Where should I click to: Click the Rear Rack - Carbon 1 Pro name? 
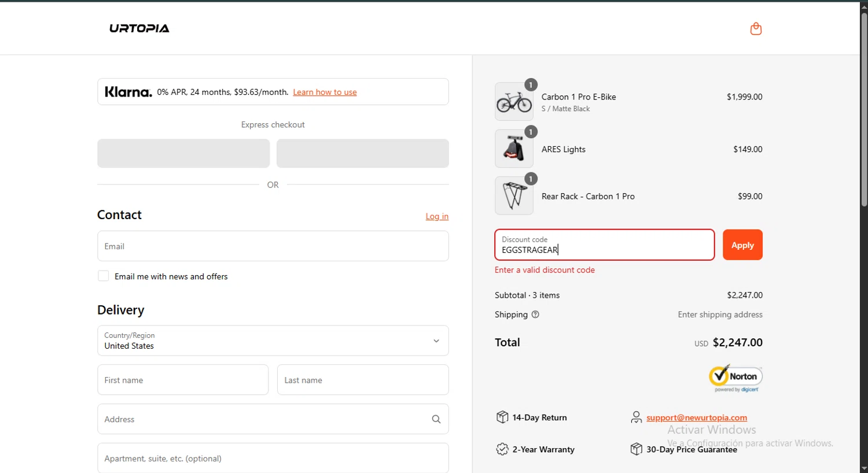coord(588,197)
